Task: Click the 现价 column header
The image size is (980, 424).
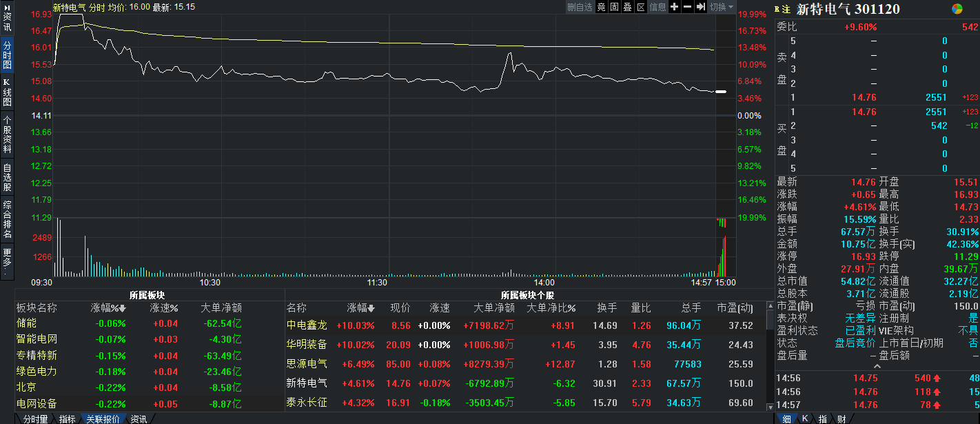Action: tap(400, 307)
